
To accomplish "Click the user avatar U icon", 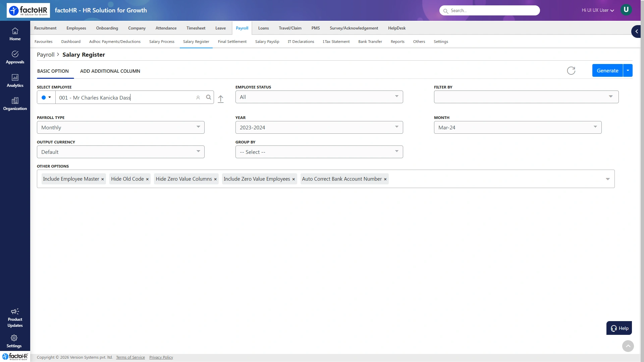I will pyautogui.click(x=626, y=10).
